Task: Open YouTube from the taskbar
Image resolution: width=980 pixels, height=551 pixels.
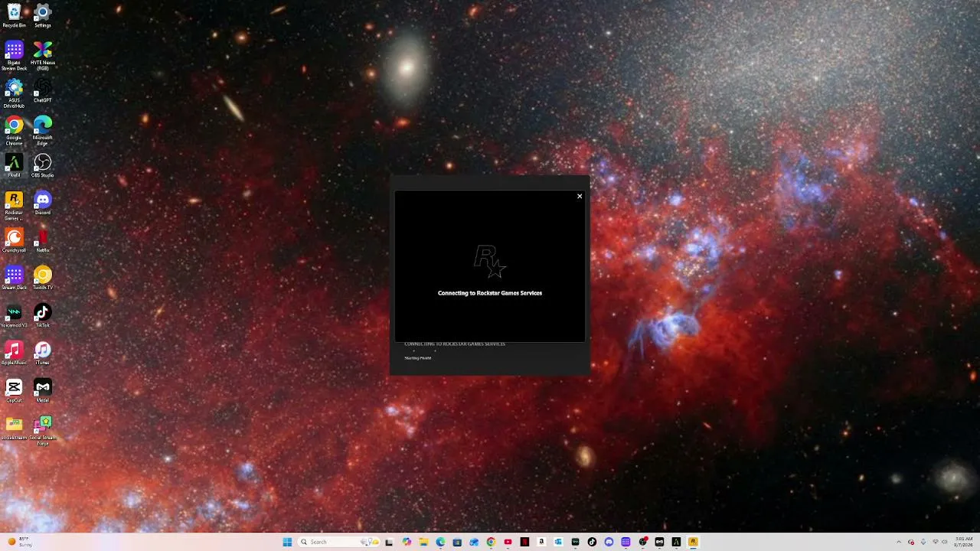Action: tap(508, 542)
